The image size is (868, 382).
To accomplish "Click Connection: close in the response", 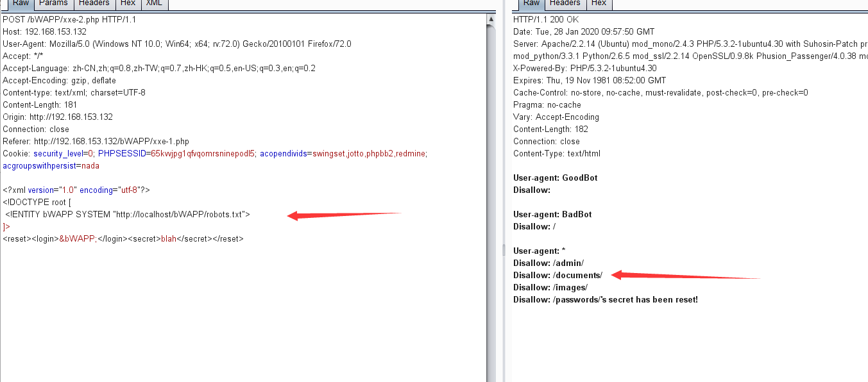I will 547,142.
